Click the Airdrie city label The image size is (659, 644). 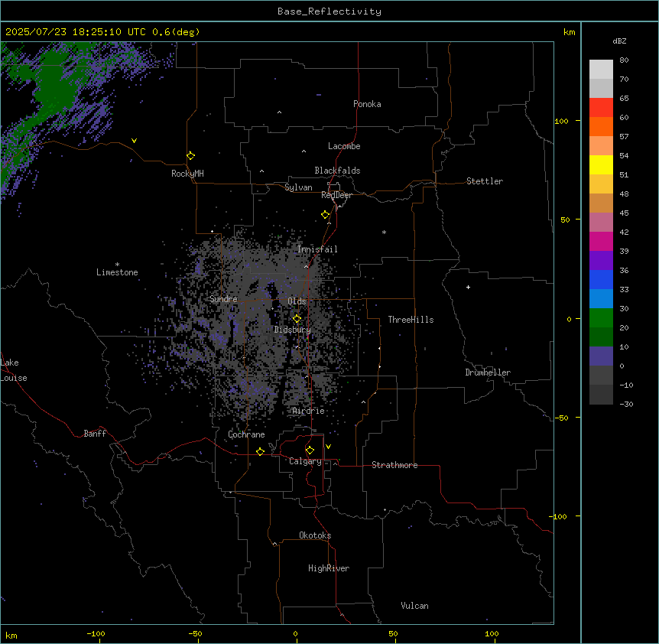click(309, 411)
